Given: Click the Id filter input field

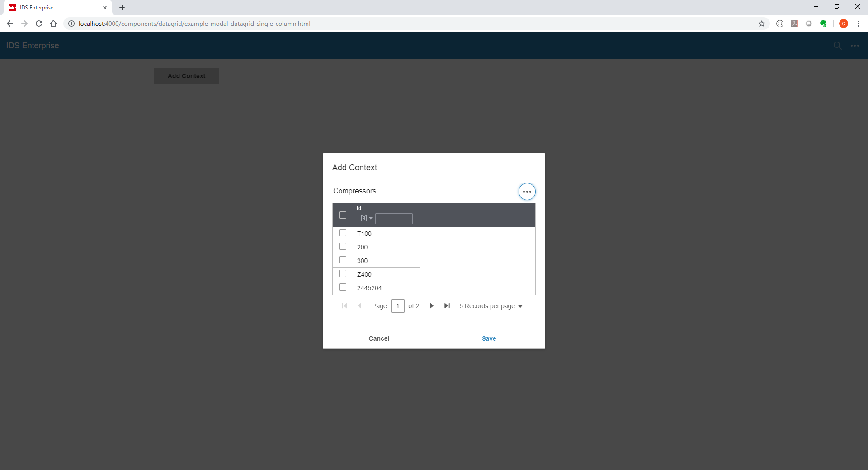Looking at the screenshot, I should pos(394,219).
